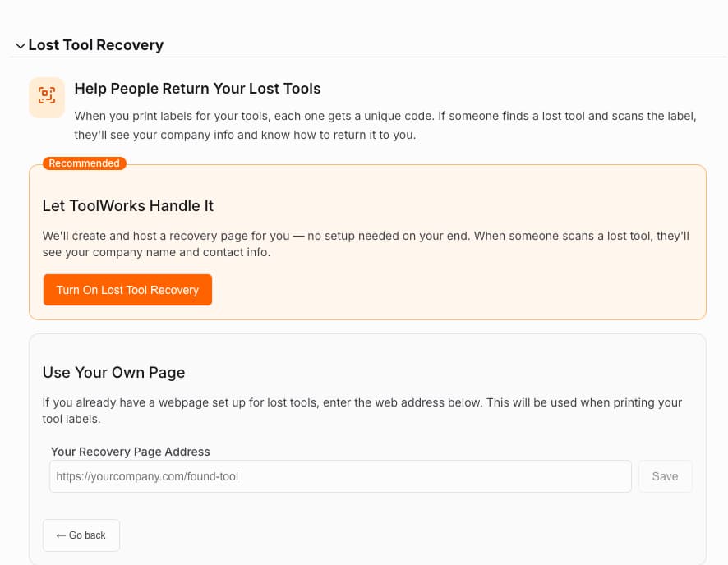Image resolution: width=728 pixels, height=565 pixels.
Task: Select the label-scanning icon beside the help heading
Action: [x=47, y=97]
